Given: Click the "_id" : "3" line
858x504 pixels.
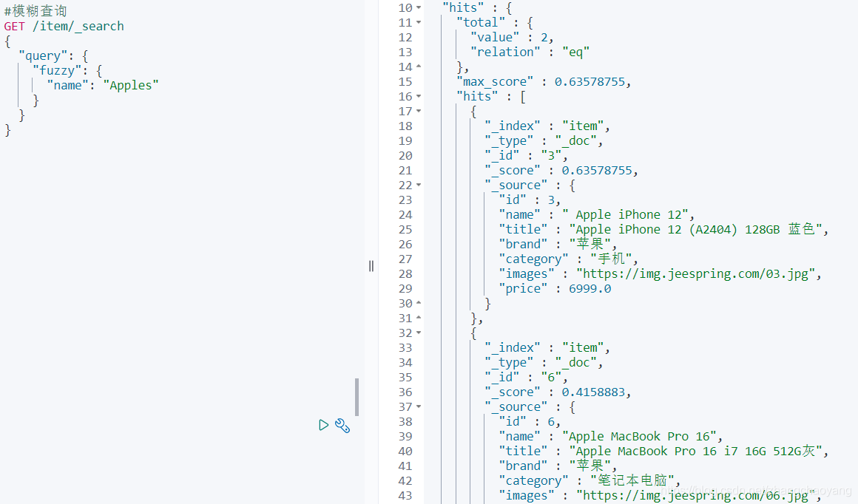Looking at the screenshot, I should point(526,156).
